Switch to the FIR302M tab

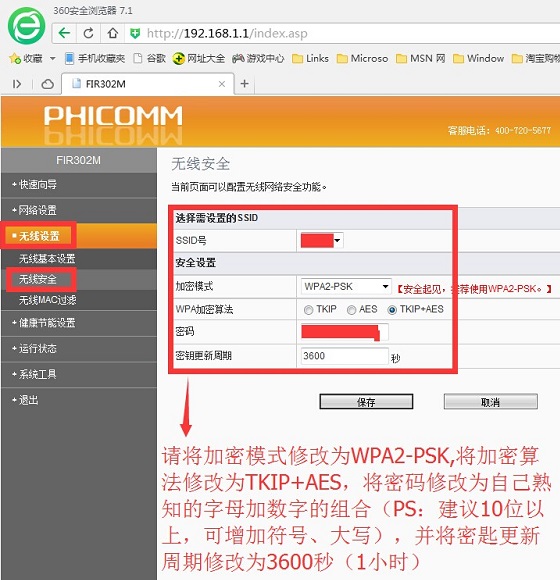148,84
